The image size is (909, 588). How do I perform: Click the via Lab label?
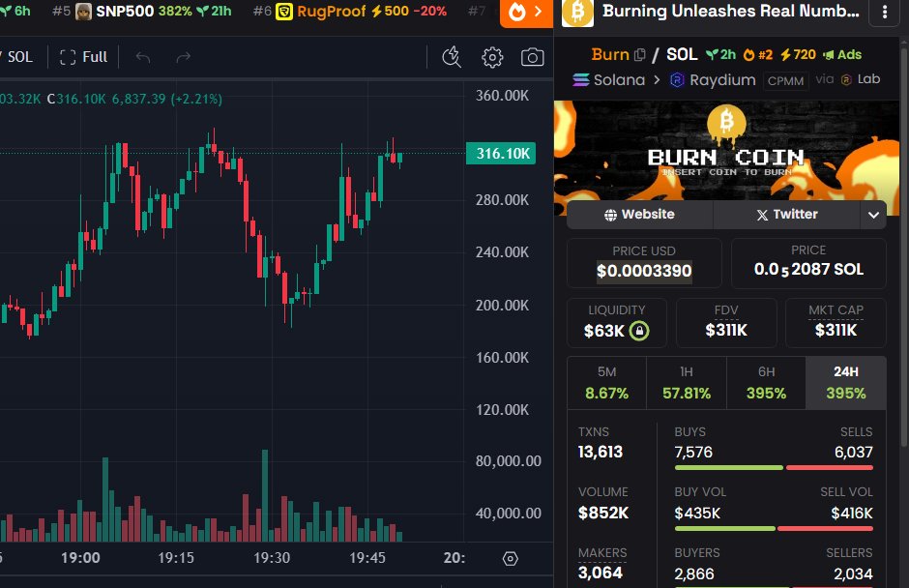pos(847,79)
